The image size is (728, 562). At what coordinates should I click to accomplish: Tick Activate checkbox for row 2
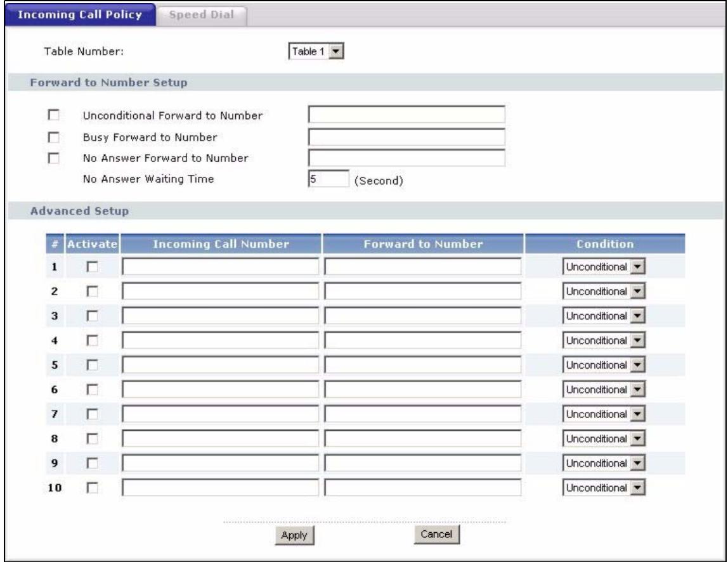pos(93,291)
